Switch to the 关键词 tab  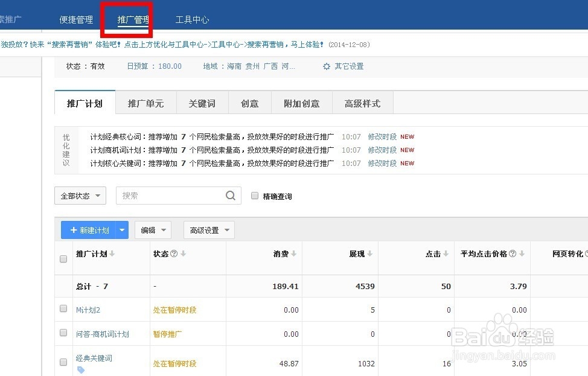pos(202,103)
